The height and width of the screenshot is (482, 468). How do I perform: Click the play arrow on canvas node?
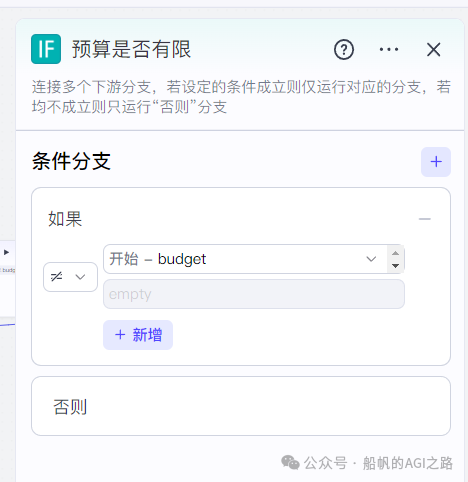coord(6,252)
